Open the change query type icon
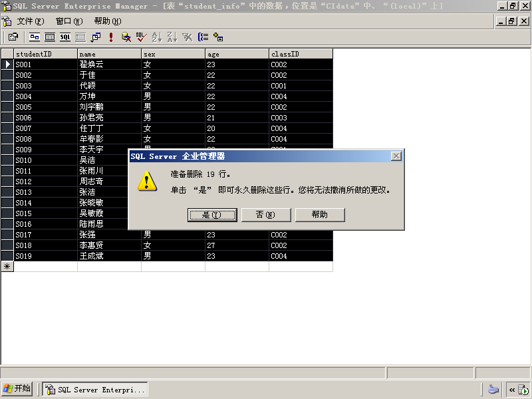The width and height of the screenshot is (532, 399). click(x=96, y=37)
